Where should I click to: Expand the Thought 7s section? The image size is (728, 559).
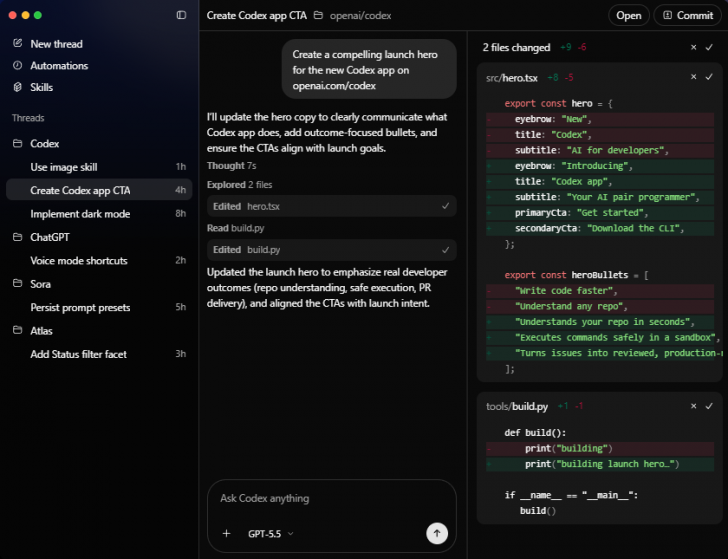point(231,166)
